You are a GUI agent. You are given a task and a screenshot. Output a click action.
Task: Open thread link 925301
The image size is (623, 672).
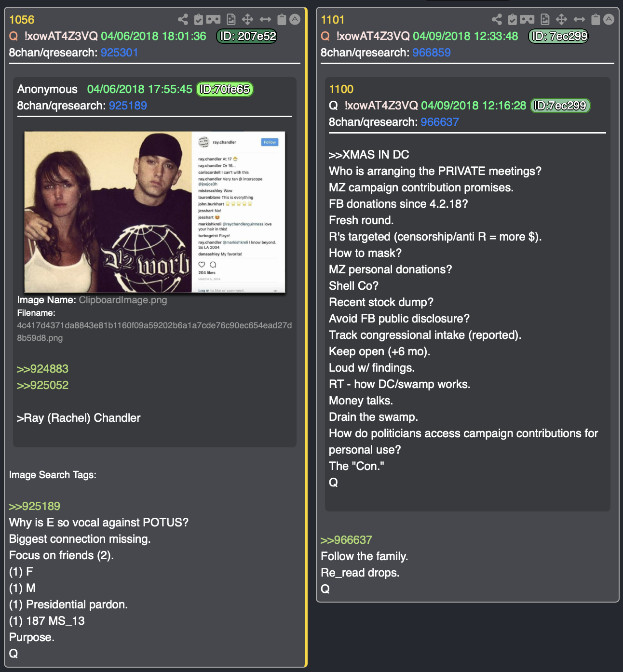click(x=120, y=53)
